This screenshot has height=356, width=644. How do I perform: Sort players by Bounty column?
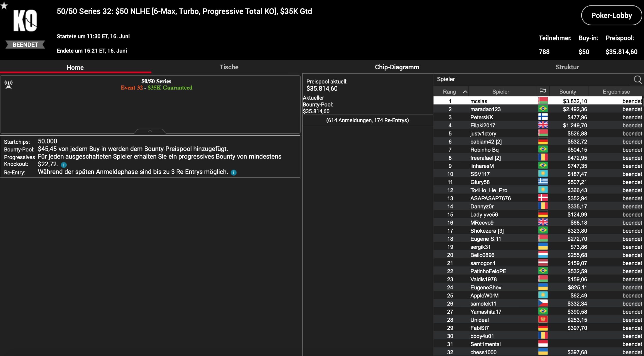click(567, 92)
